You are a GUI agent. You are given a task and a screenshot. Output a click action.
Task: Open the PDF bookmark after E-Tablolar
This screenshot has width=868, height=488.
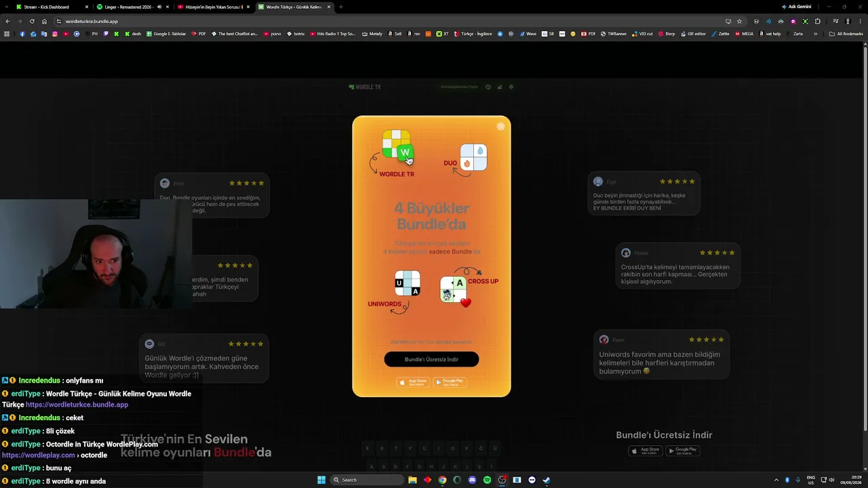click(x=199, y=33)
